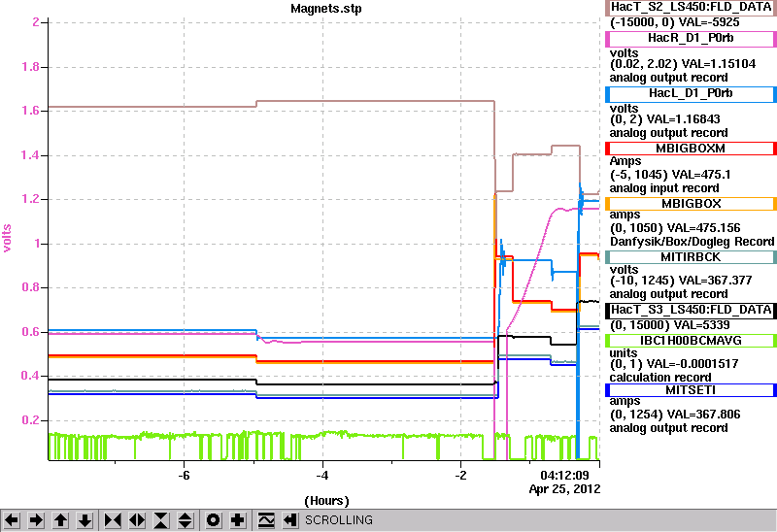Select the MBIGBOXM curve legend
Screen dimensions: 777x532
point(691,149)
